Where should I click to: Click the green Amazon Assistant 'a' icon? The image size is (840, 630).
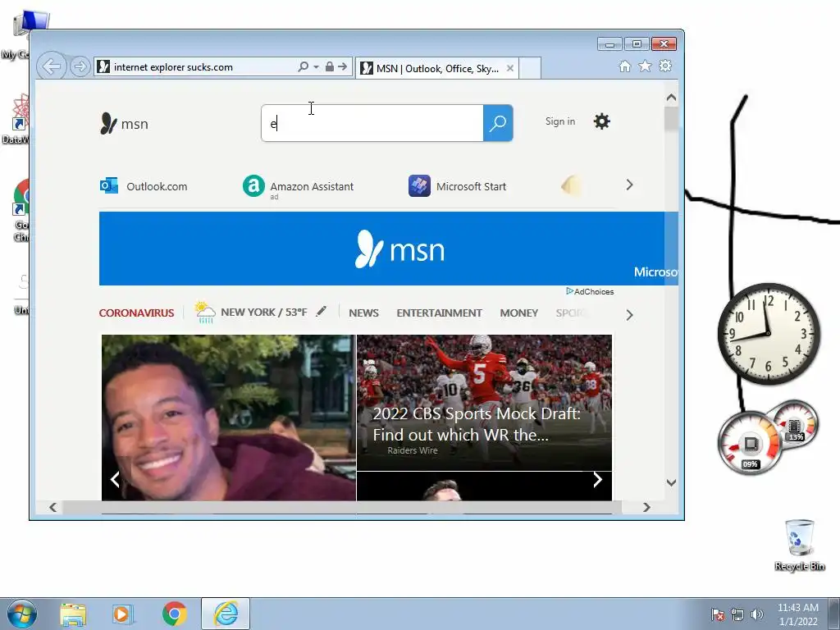point(253,186)
